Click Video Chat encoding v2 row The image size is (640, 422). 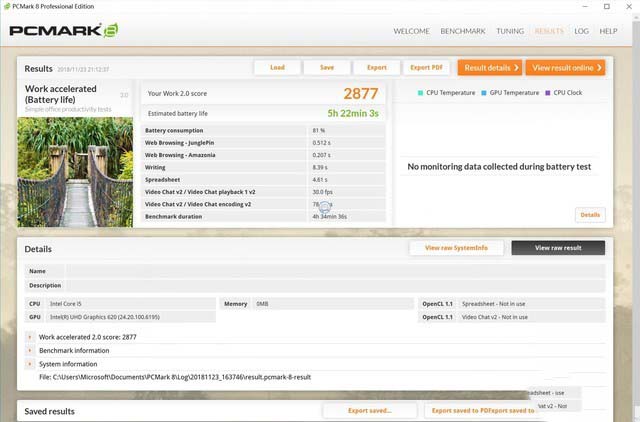[263, 204]
